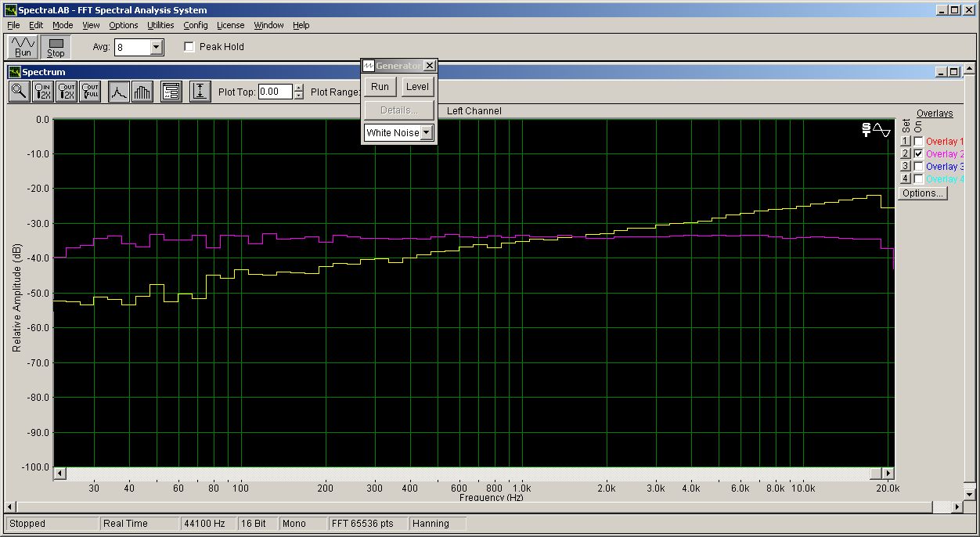
Task: Zoom out full on the spectrum
Action: (x=90, y=92)
